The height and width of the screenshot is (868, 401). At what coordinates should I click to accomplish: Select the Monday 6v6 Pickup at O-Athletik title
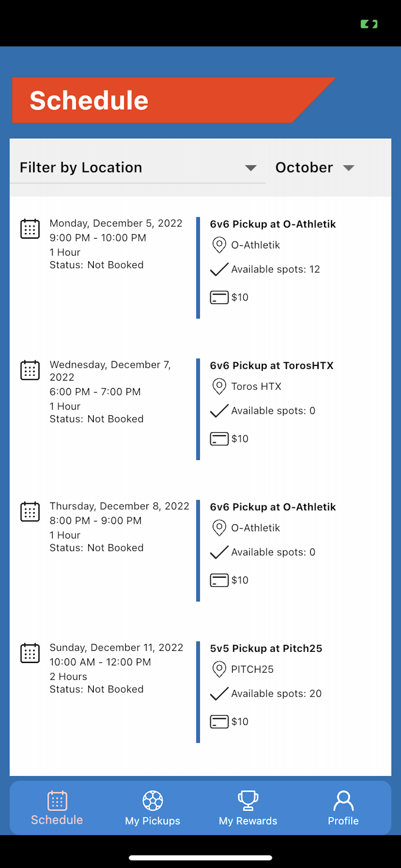[x=273, y=224]
